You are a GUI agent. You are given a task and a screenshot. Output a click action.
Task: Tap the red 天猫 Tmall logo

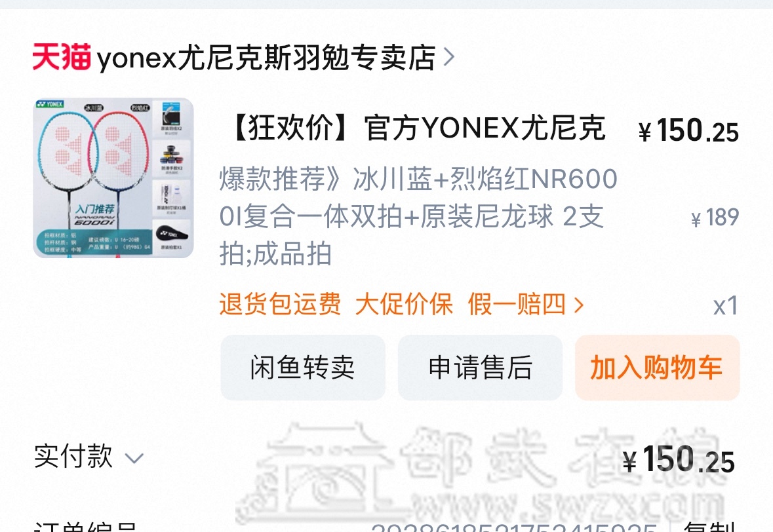point(62,57)
